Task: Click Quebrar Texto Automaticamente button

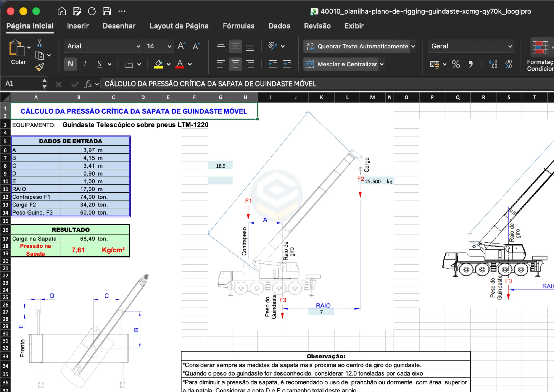Action: pos(357,46)
